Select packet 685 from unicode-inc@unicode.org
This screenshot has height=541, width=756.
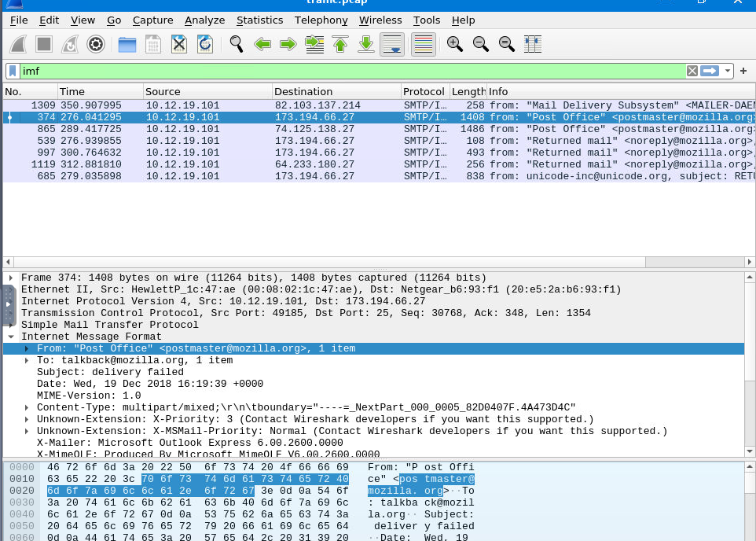pyautogui.click(x=379, y=176)
